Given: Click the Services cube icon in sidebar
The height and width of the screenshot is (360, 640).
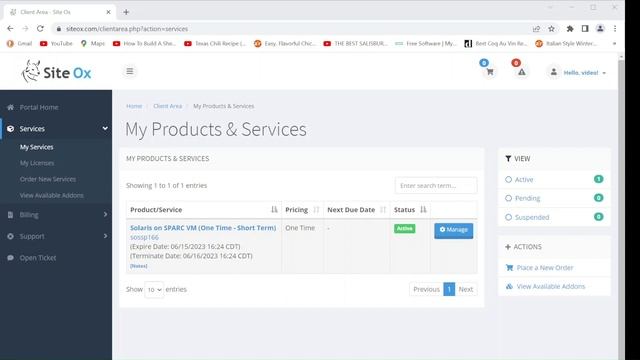Looking at the screenshot, I should (11, 129).
